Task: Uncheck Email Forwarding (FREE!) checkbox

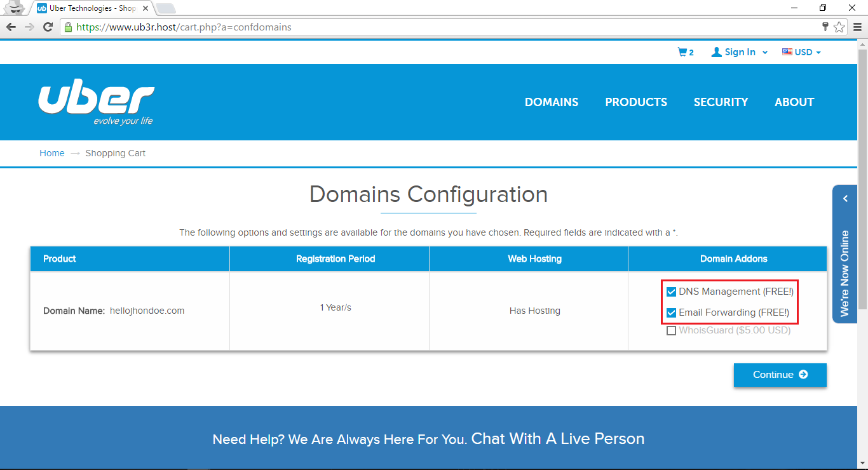Action: click(x=671, y=312)
